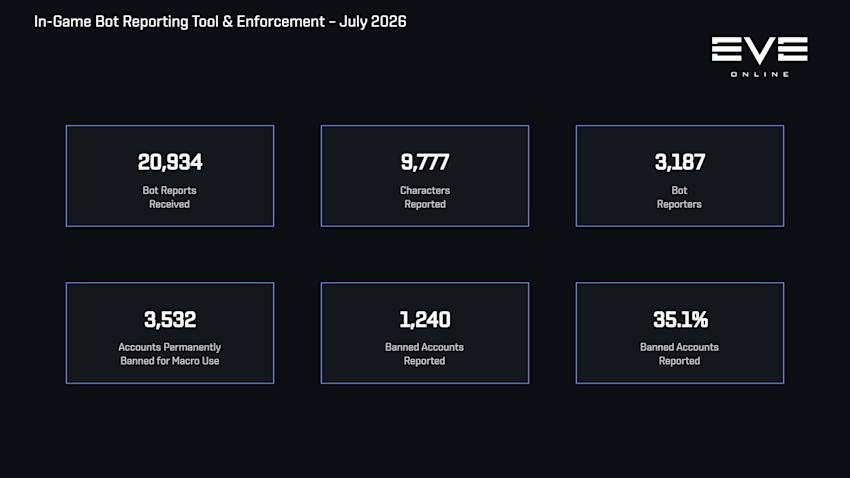The image size is (850, 478).
Task: Click the "Bot Reporters" label text
Action: pyautogui.click(x=679, y=197)
